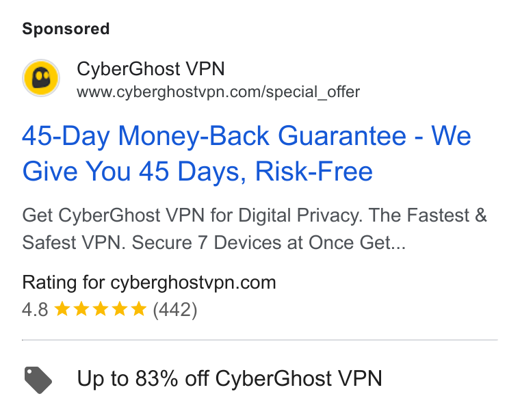This screenshot has width=520, height=420.
Task: Click "Give You 45 Days, Risk-Free" headline line
Action: 198,172
